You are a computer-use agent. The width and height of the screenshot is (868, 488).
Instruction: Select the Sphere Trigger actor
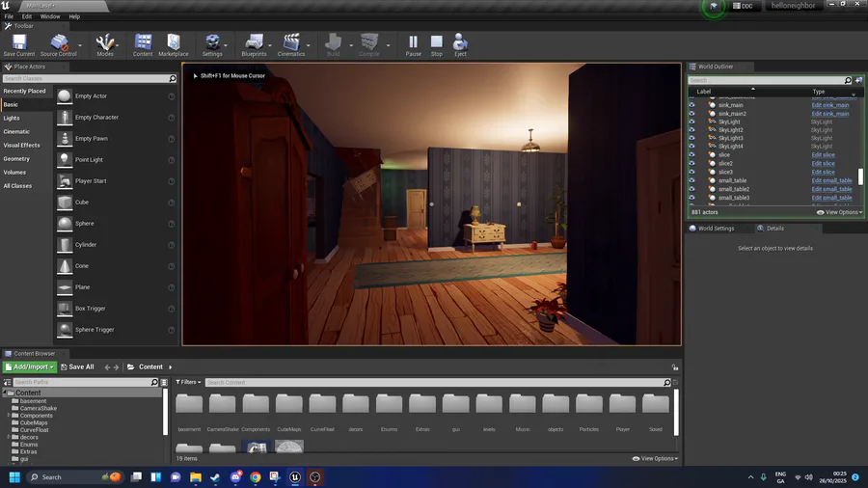pyautogui.click(x=116, y=330)
